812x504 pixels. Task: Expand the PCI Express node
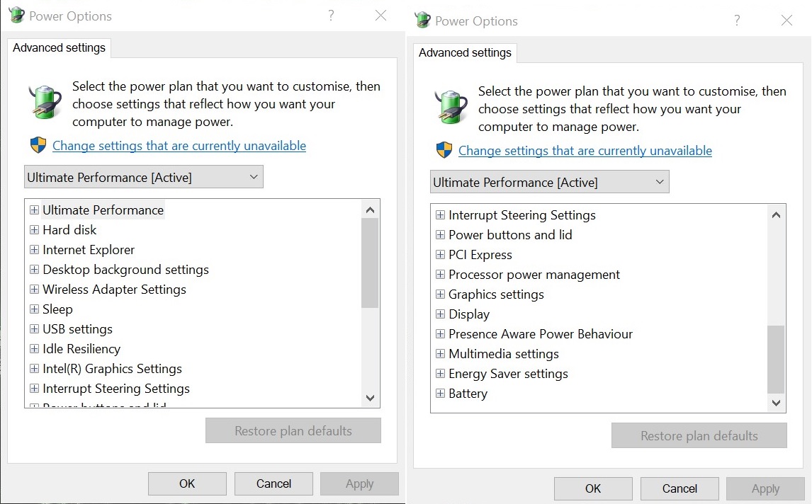(x=440, y=255)
